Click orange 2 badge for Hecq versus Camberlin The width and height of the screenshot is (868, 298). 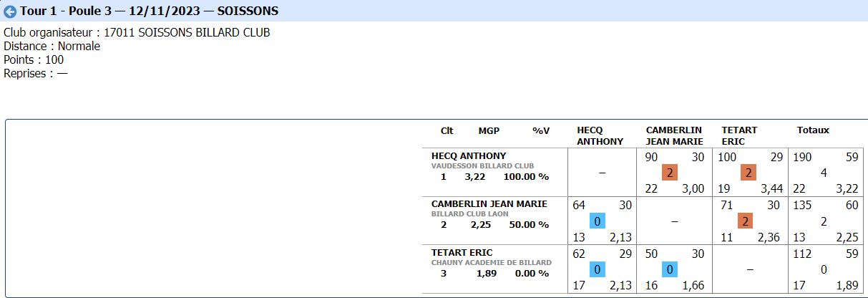pyautogui.click(x=669, y=173)
